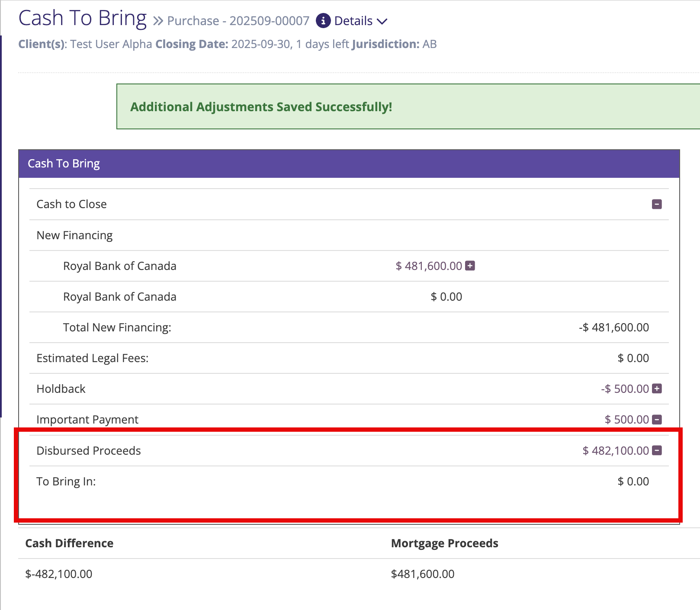
Task: Click the Cash Difference column header
Action: [69, 543]
